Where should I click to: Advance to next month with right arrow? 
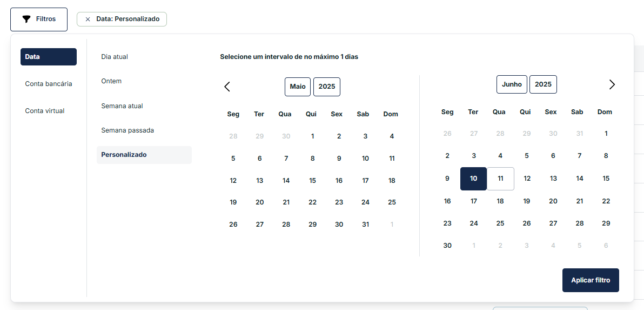click(x=612, y=84)
